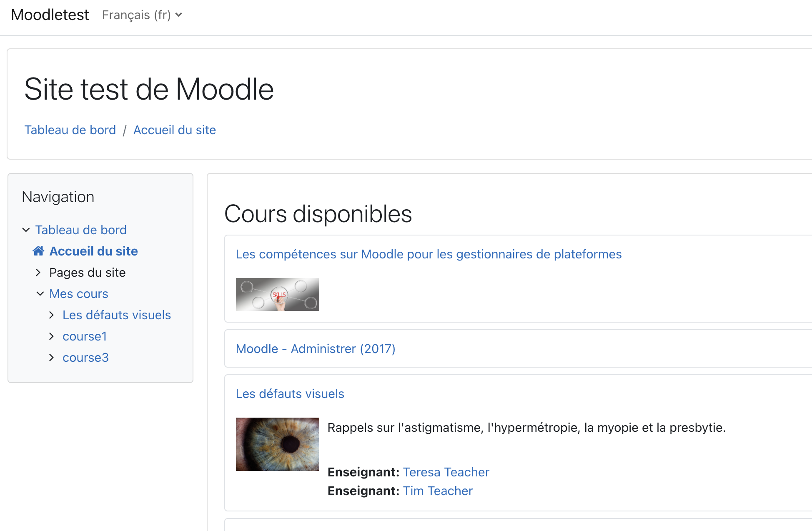Click the Site test de Moodle heading
Image resolution: width=812 pixels, height=531 pixels.
(x=149, y=89)
